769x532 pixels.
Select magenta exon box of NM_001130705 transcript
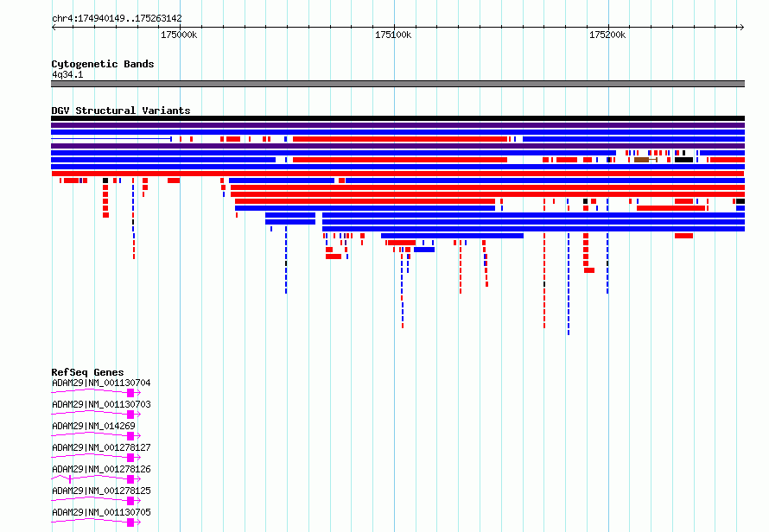[x=130, y=522]
